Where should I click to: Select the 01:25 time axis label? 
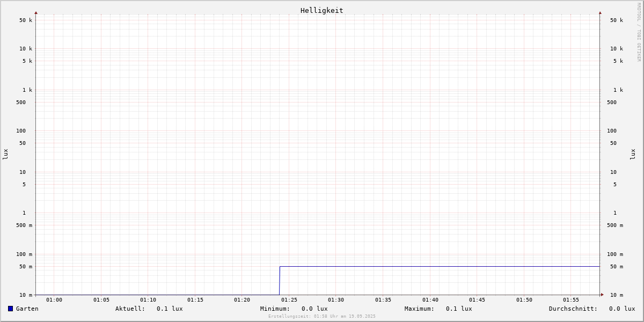[x=289, y=300]
